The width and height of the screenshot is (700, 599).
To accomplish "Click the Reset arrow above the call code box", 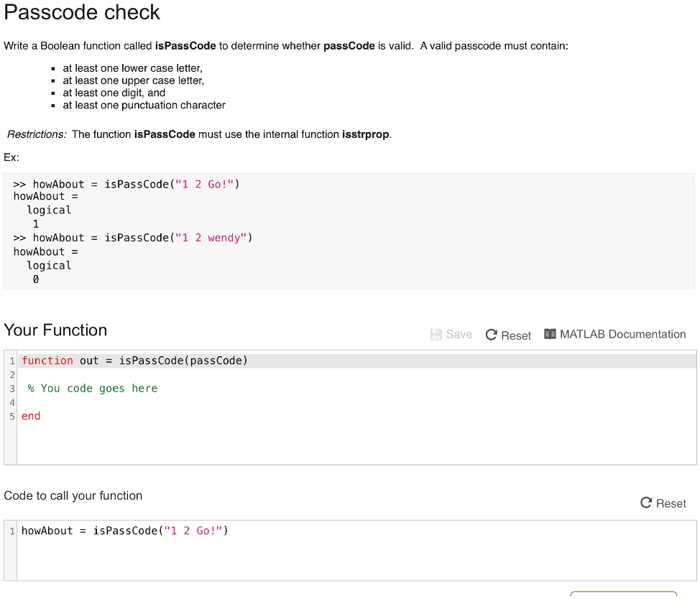I will point(646,503).
